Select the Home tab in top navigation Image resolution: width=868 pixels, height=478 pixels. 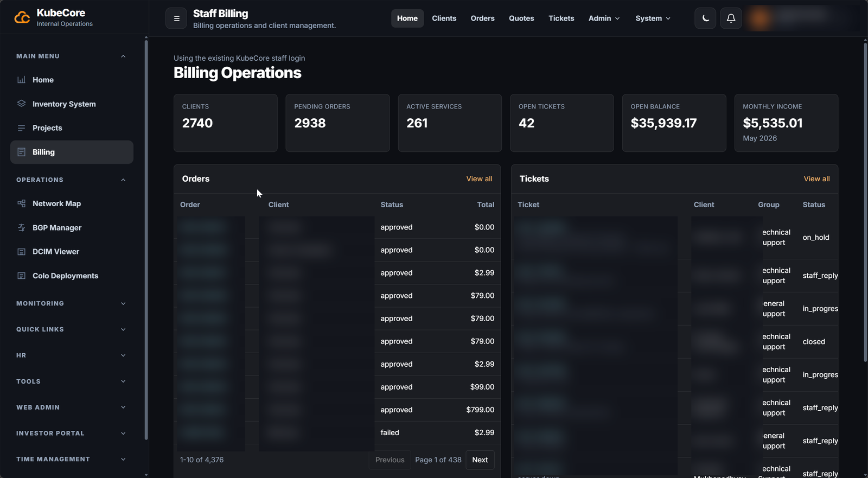pos(407,18)
